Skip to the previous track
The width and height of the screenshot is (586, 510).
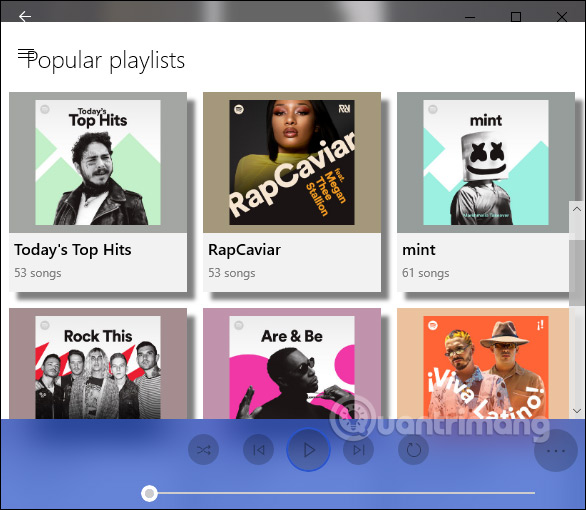[258, 450]
